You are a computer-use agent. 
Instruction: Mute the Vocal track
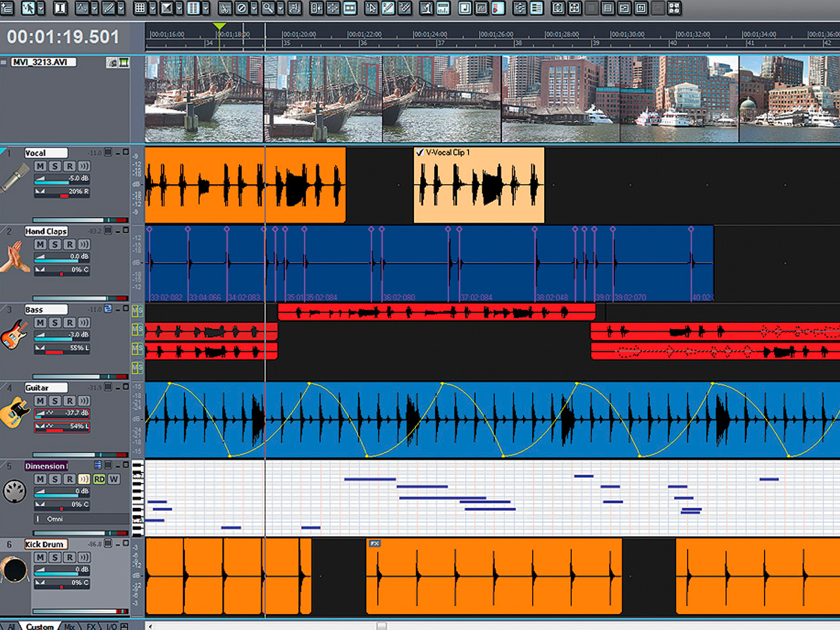tap(40, 167)
